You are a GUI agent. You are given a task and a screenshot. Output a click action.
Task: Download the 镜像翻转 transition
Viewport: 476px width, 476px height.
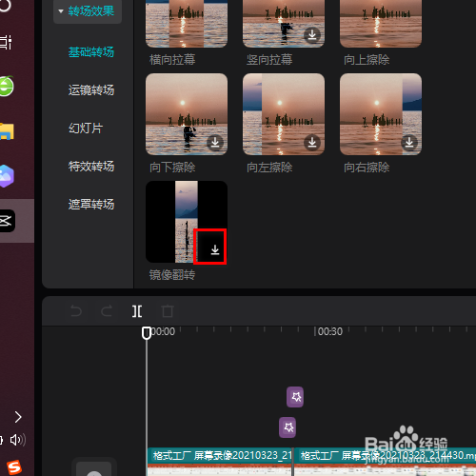click(215, 250)
